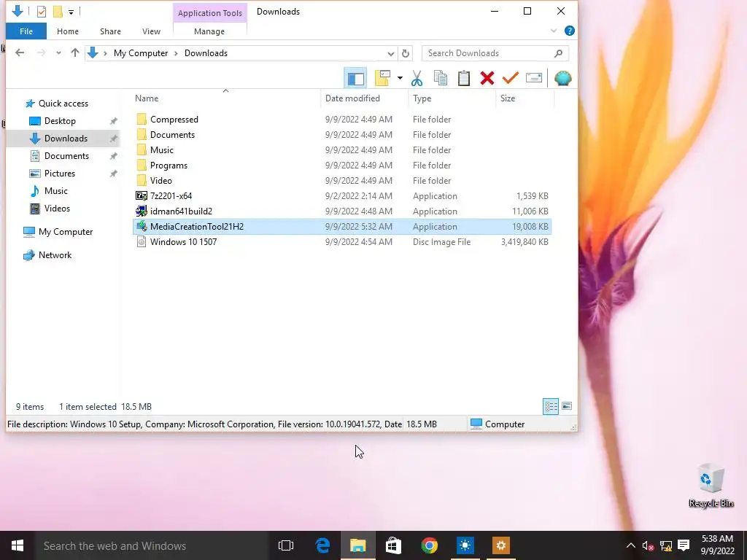Launch Microsoft Edge from the taskbar
Viewport: 747px width, 560px height.
point(322,545)
